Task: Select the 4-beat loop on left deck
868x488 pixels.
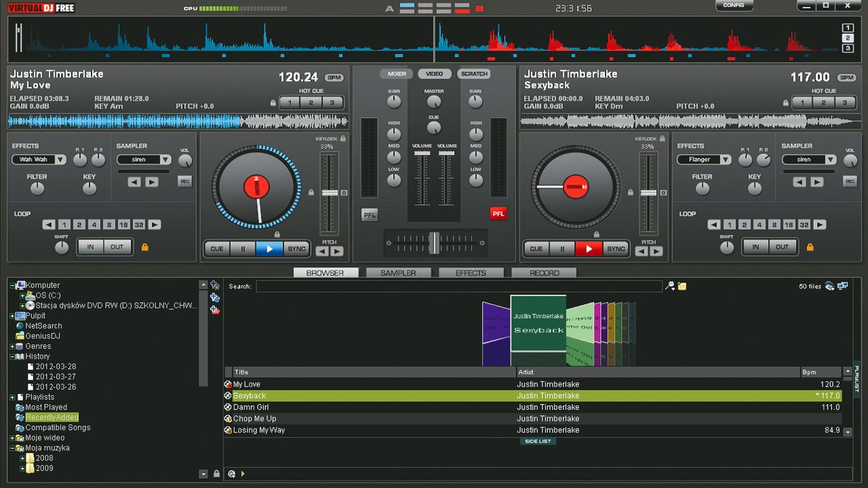Action: click(x=94, y=225)
